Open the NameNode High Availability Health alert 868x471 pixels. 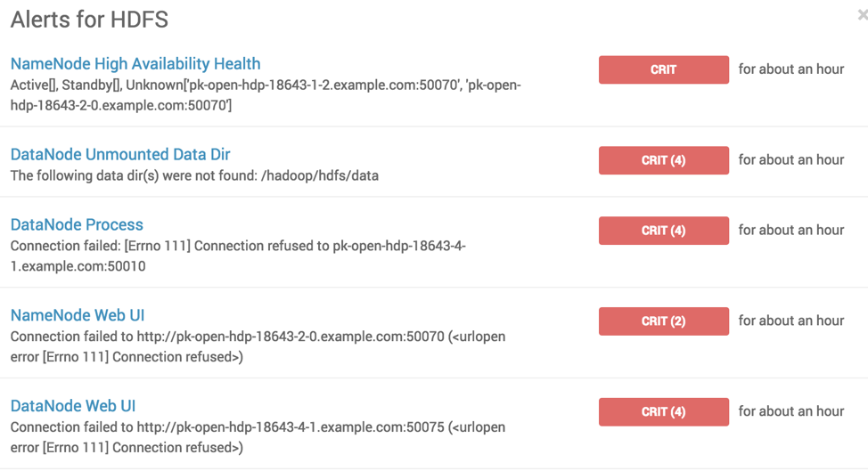pos(135,64)
